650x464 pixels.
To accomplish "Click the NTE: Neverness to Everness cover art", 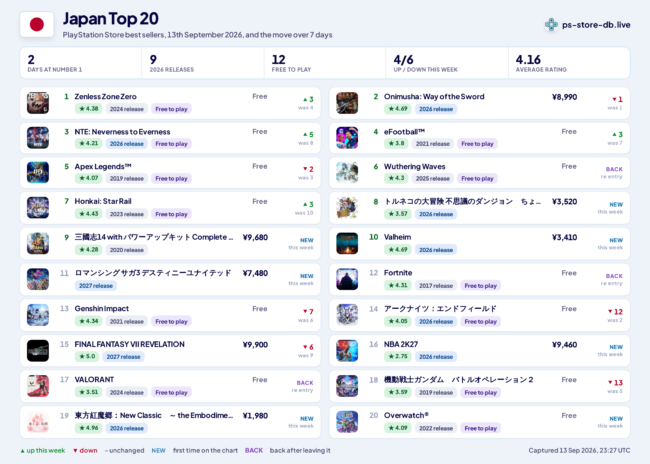I will click(38, 138).
